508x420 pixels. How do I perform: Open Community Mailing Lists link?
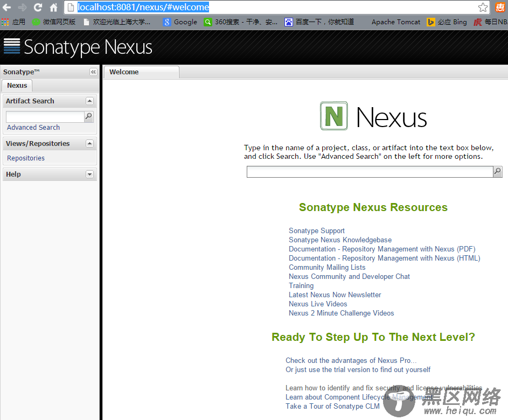[x=327, y=268]
